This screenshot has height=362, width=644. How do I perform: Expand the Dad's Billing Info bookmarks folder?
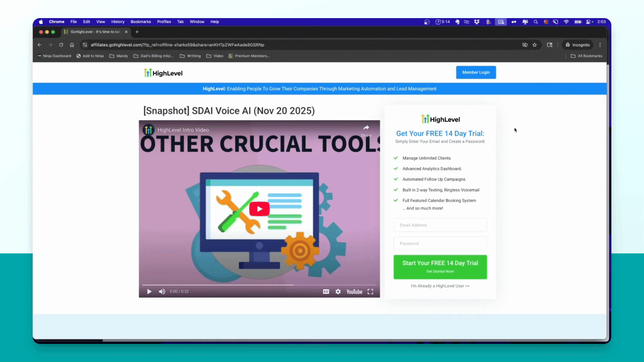click(x=154, y=56)
